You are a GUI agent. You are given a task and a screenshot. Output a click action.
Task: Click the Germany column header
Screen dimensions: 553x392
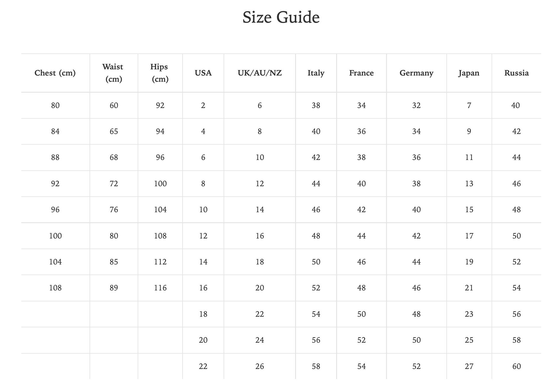[x=417, y=73]
